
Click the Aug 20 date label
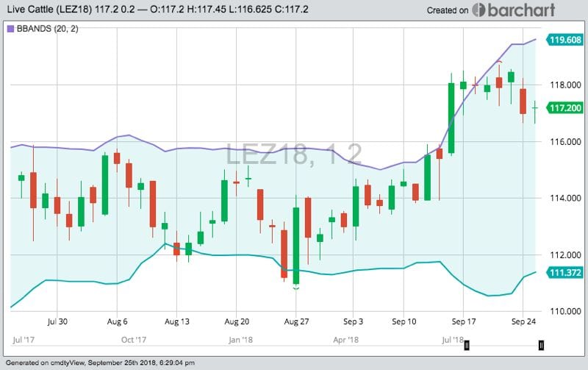237,321
